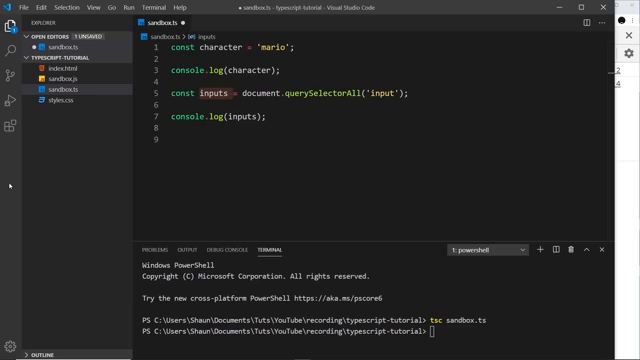Viewport: 640px width, 360px height.
Task: Select the Terminal panel tab
Action: pyautogui.click(x=269, y=250)
